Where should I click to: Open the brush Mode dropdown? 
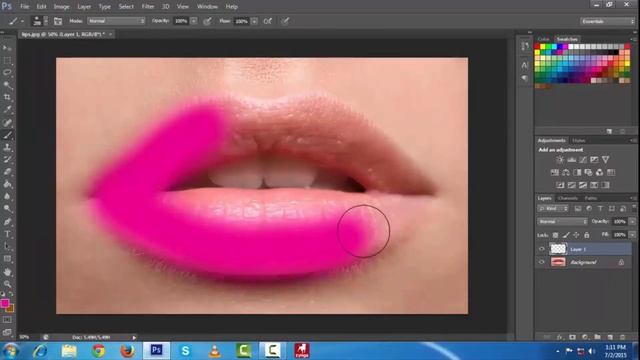click(116, 21)
